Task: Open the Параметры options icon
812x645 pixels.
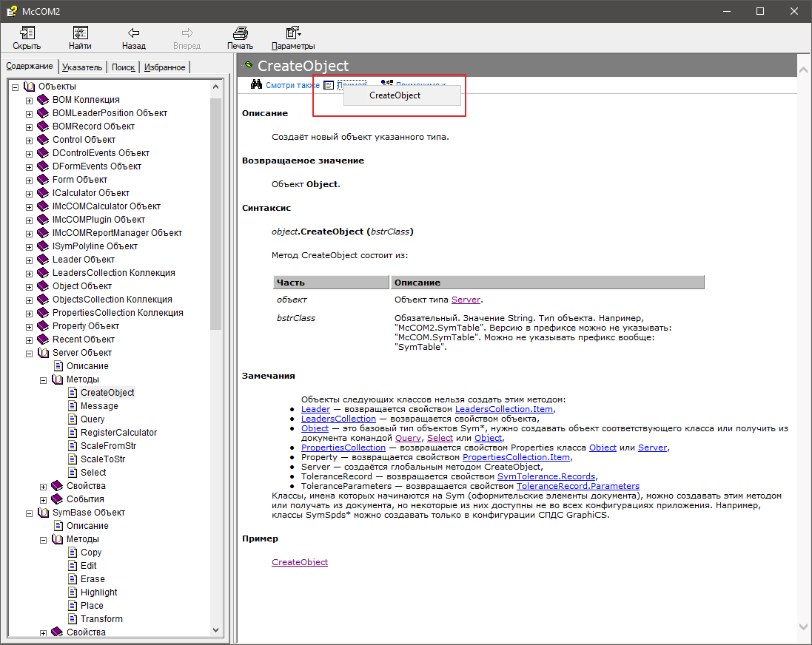Action: pos(293,33)
